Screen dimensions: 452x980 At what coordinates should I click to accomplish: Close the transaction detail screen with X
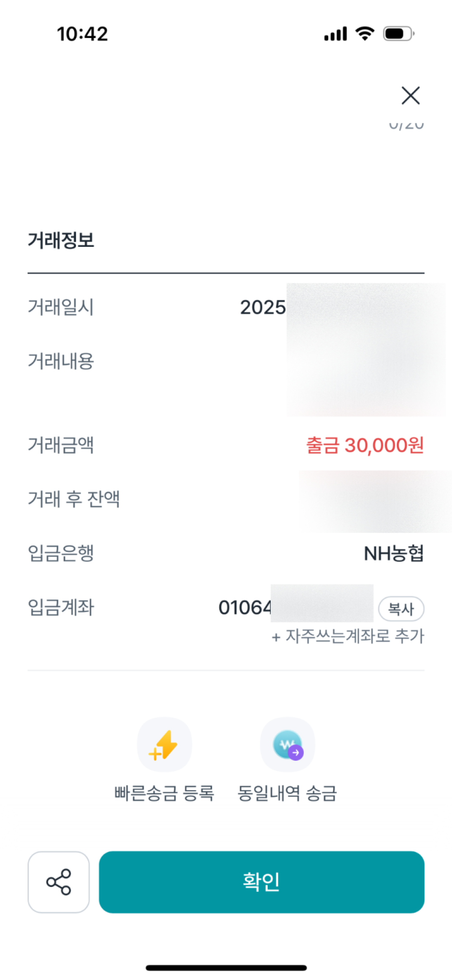pos(410,95)
